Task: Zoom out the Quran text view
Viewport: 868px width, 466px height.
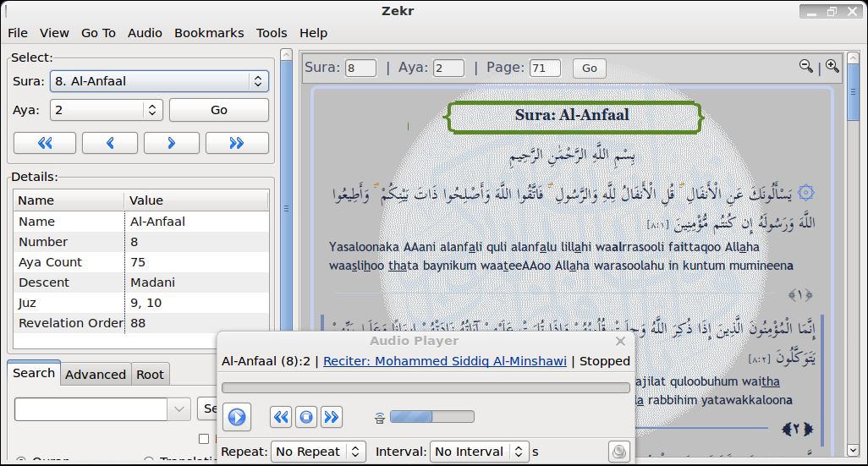Action: (x=806, y=67)
